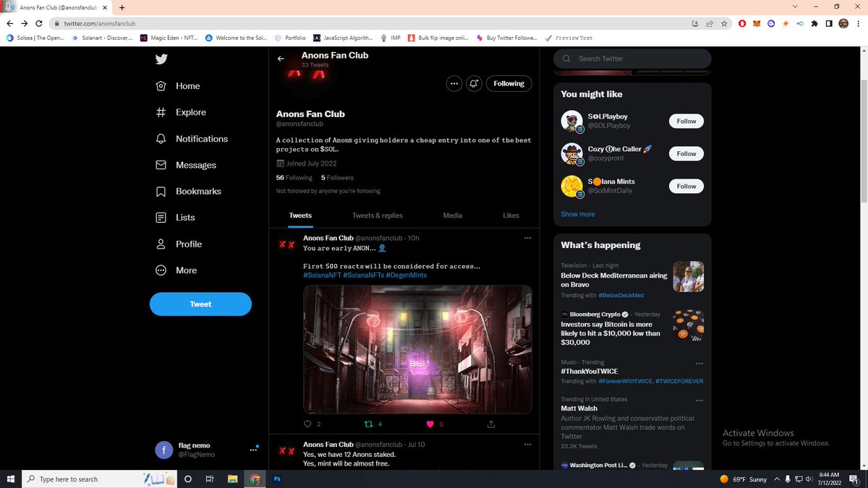Click the address bar URL

[x=100, y=23]
